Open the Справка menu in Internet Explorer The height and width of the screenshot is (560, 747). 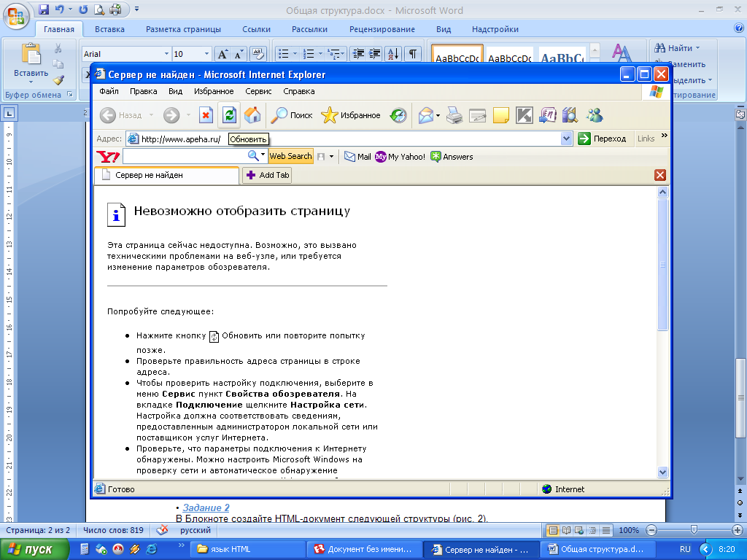click(298, 91)
